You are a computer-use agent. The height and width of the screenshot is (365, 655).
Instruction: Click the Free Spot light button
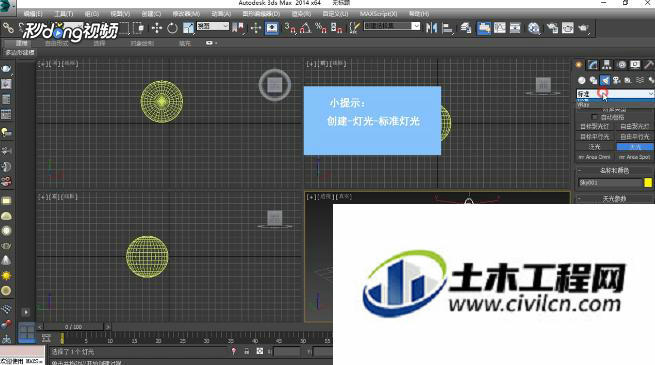pos(635,127)
